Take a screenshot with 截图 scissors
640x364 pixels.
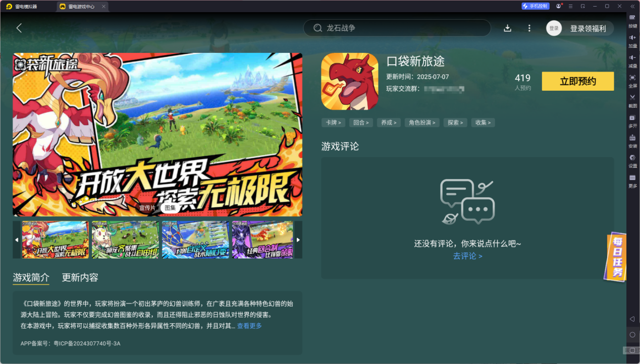632,101
